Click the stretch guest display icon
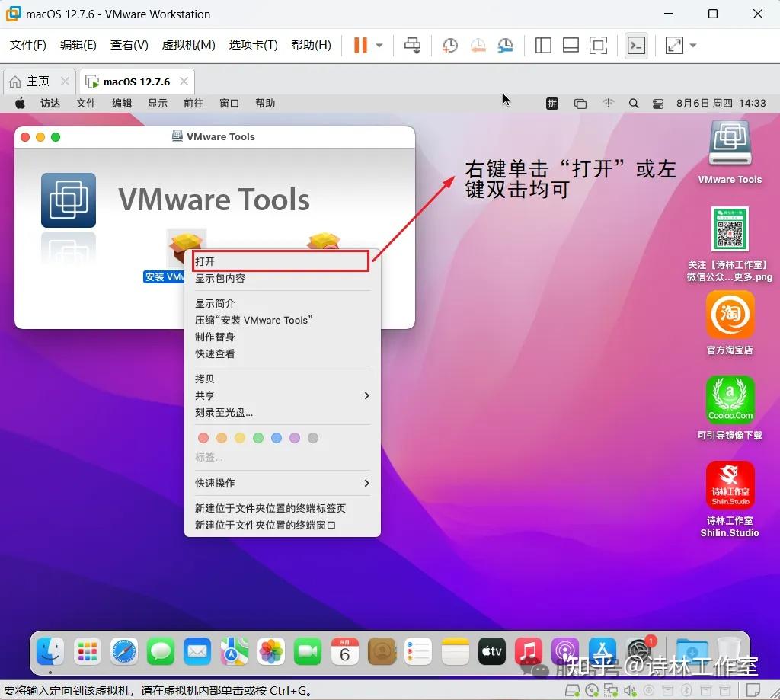Screen dimensions: 780x700 [674, 45]
